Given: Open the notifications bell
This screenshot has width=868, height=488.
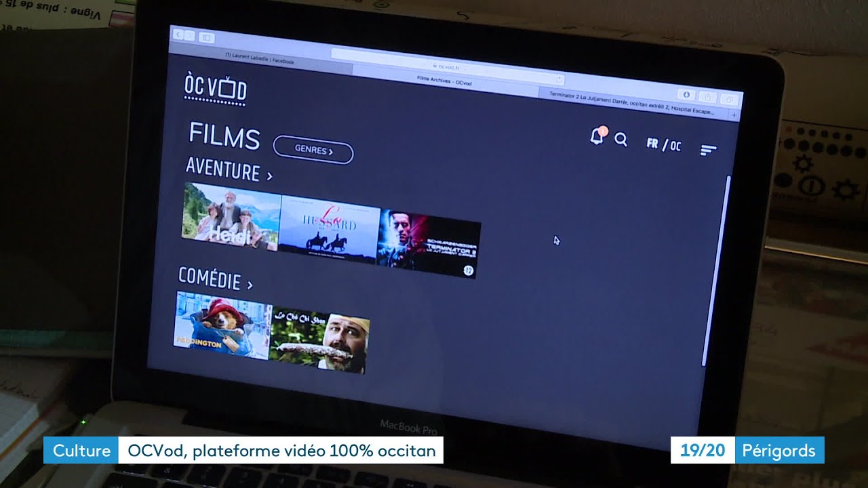Looking at the screenshot, I should tap(597, 136).
